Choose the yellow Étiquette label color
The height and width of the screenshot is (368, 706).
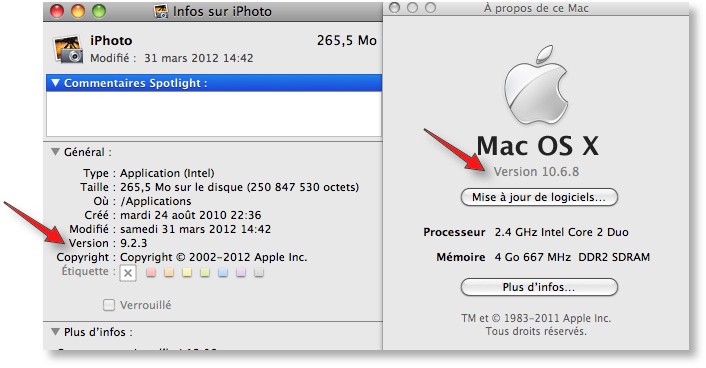click(187, 273)
